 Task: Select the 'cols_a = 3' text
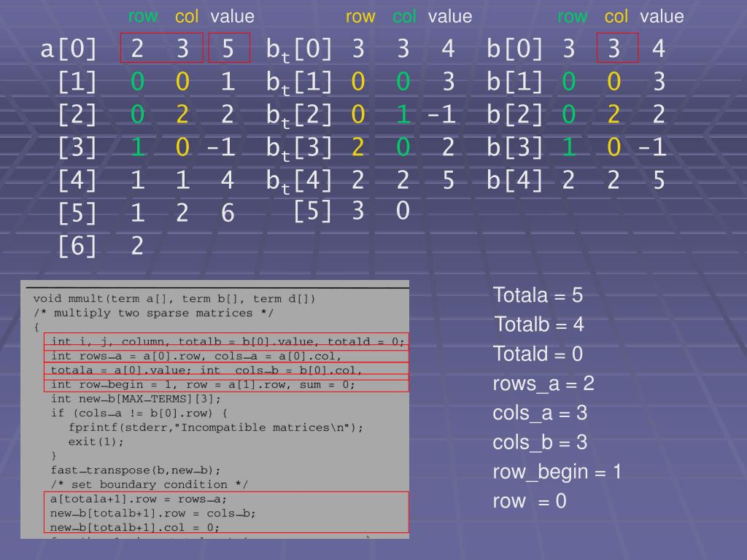(x=540, y=413)
